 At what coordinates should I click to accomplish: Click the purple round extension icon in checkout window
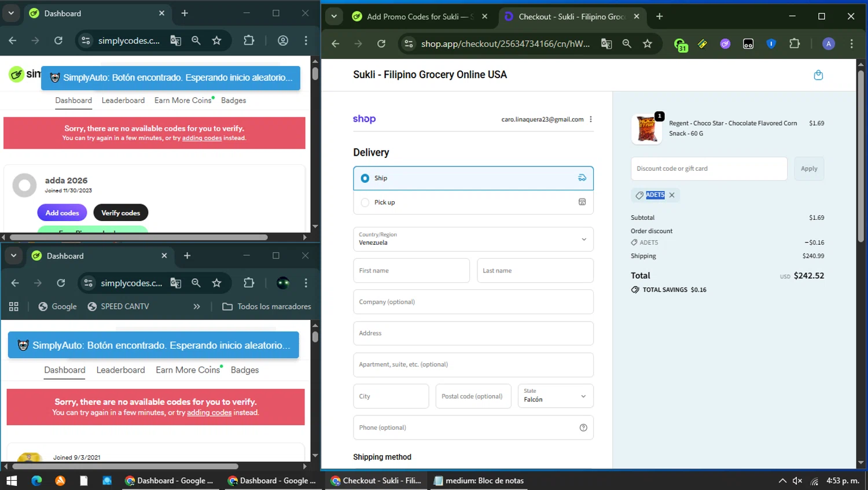coord(725,44)
